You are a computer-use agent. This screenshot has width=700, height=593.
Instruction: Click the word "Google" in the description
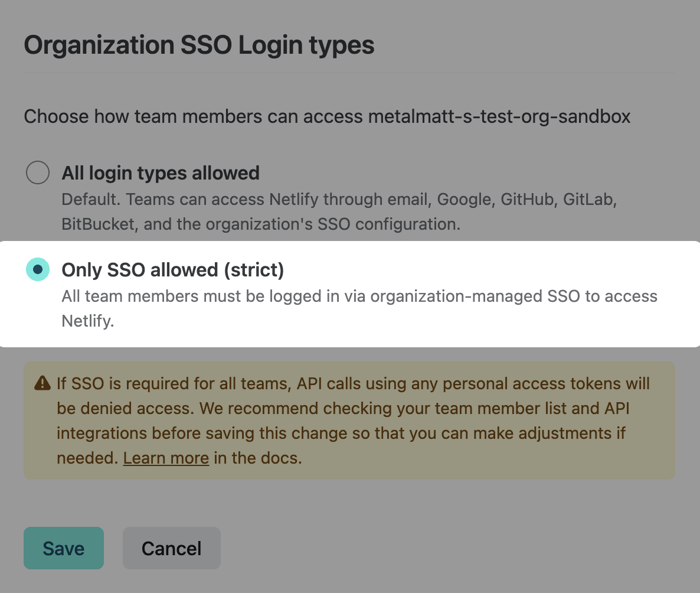pyautogui.click(x=464, y=200)
